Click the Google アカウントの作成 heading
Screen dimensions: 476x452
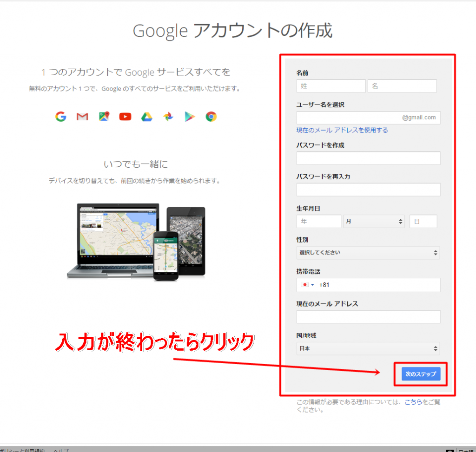pyautogui.click(x=232, y=31)
